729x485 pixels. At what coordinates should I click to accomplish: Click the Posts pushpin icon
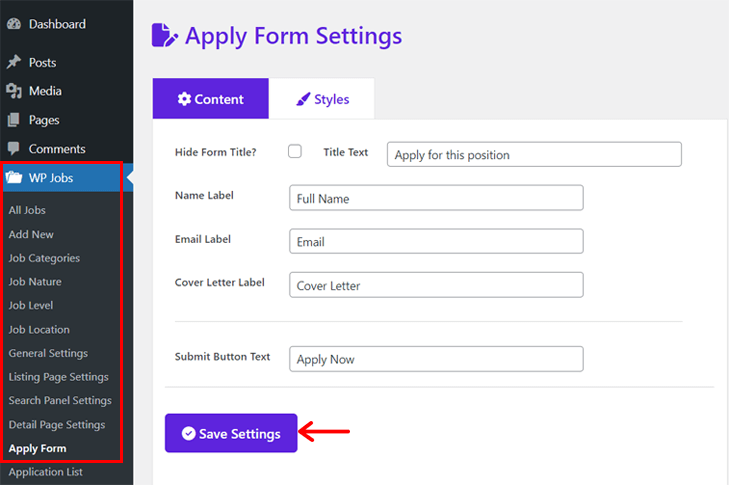(14, 62)
